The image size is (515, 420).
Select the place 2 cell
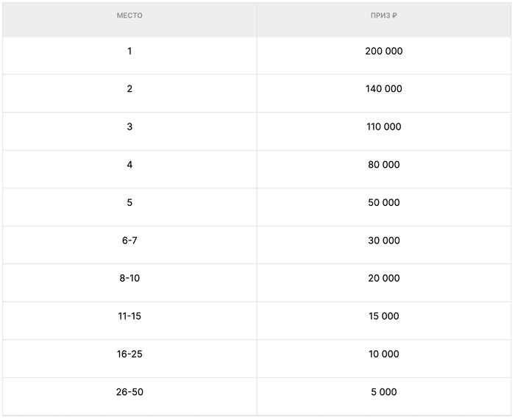129,89
